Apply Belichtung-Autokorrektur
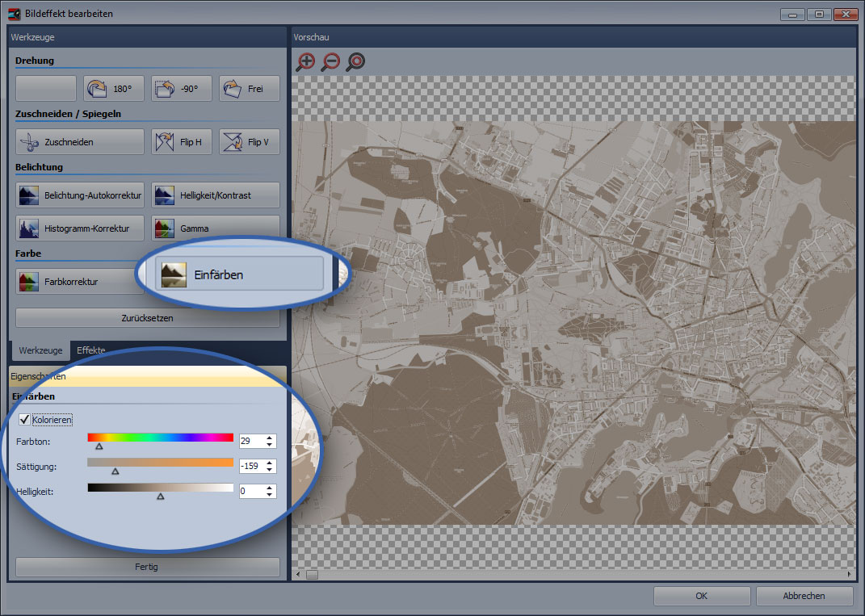Image resolution: width=865 pixels, height=616 pixels. click(79, 195)
